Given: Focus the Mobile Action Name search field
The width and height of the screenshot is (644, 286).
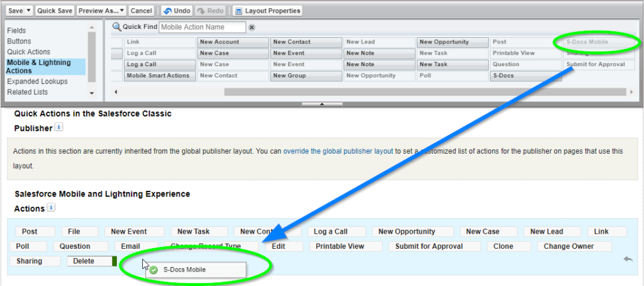Looking at the screenshot, I should (202, 27).
